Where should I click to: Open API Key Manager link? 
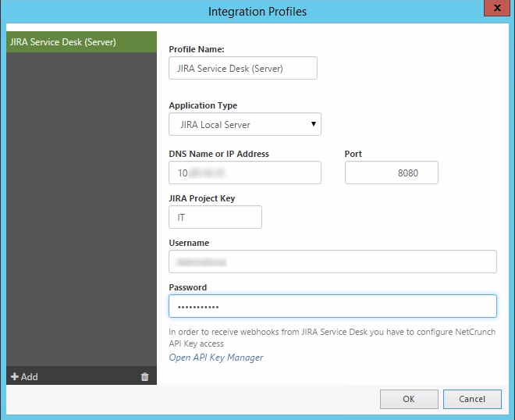216,358
